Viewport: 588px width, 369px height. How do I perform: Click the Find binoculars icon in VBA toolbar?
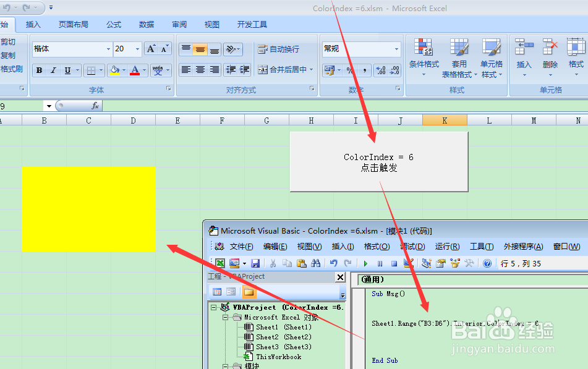pyautogui.click(x=316, y=263)
